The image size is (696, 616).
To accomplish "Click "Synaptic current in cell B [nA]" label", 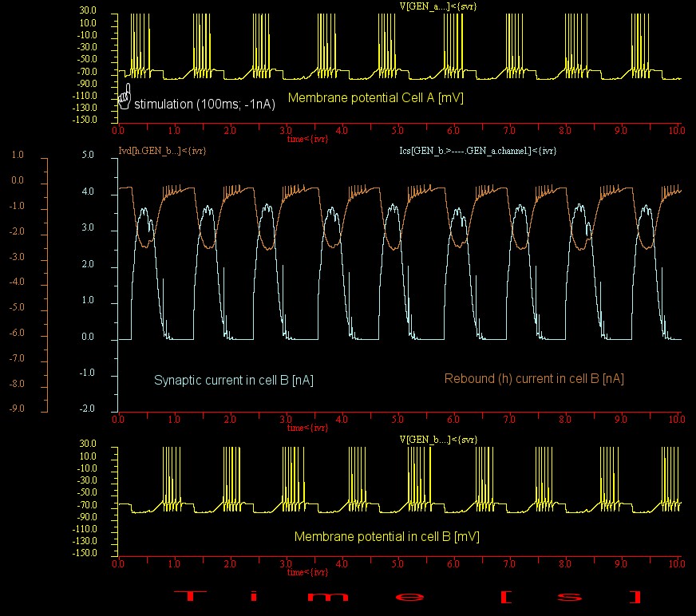I will (x=233, y=381).
